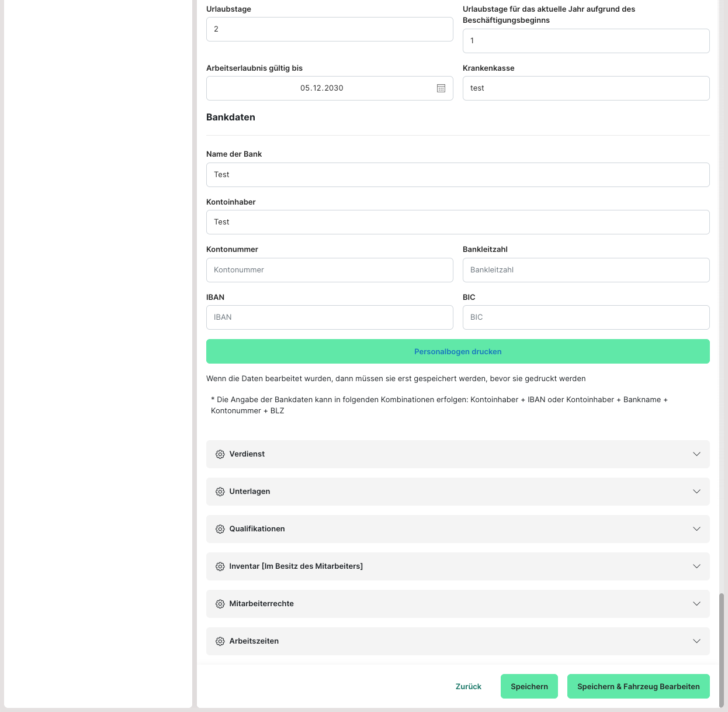728x712 pixels.
Task: Click into the Kontonummer field
Action: tap(330, 270)
